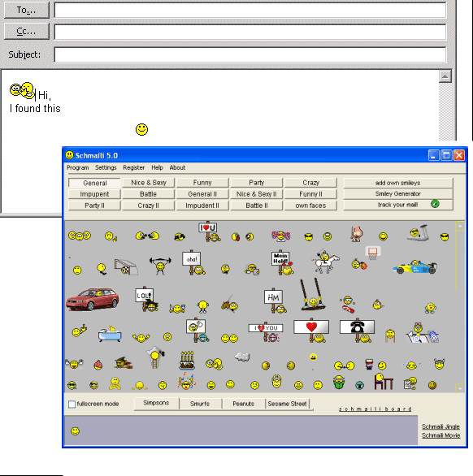Pick the party confetti smiley

coord(186,382)
